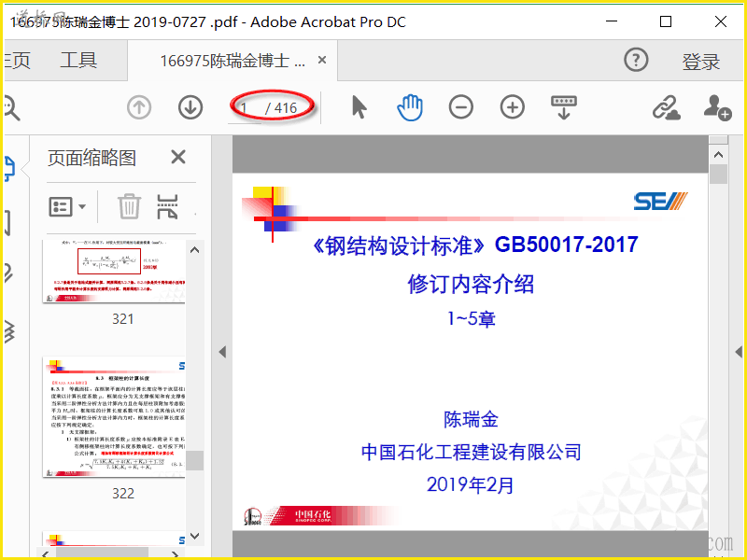The image size is (747, 560).
Task: Click the 登录 sign-in button
Action: point(701,62)
